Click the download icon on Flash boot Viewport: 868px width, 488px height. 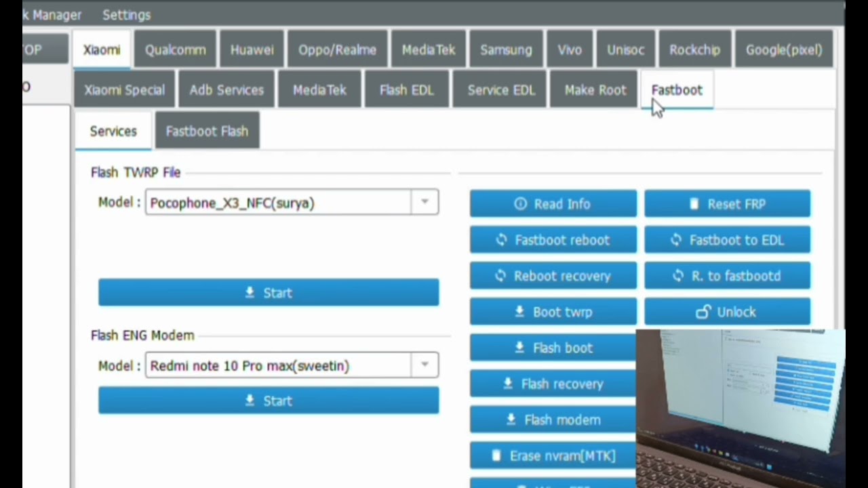(x=519, y=347)
